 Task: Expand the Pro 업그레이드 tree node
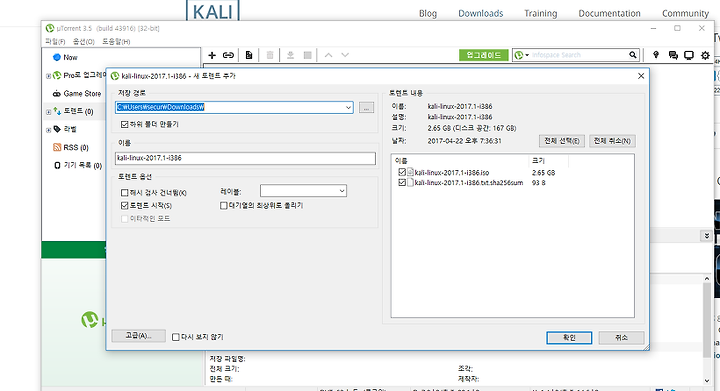click(49, 76)
